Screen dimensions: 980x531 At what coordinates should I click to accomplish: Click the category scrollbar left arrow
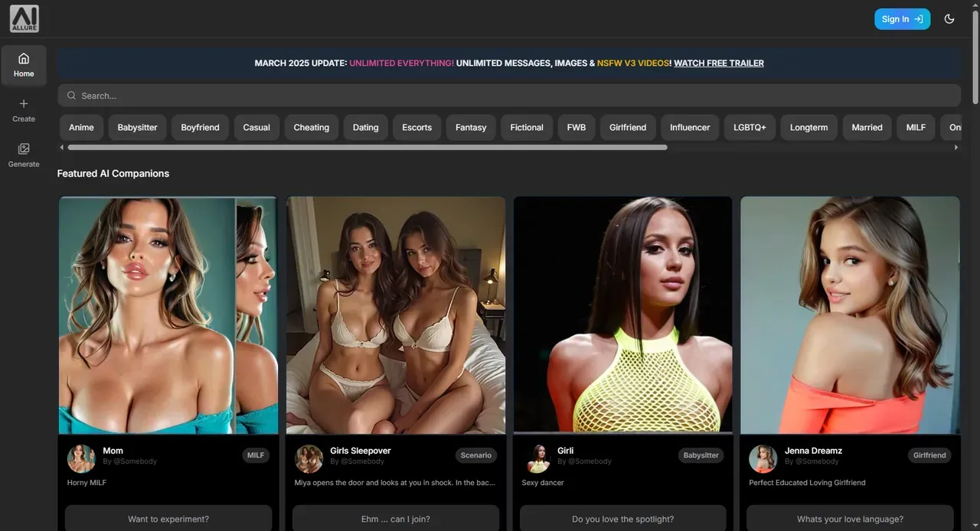(62, 147)
